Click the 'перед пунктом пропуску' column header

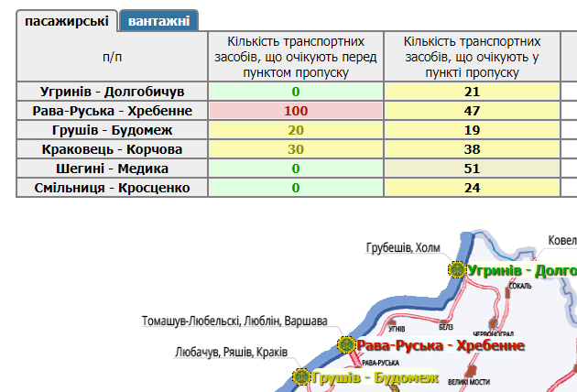click(296, 57)
